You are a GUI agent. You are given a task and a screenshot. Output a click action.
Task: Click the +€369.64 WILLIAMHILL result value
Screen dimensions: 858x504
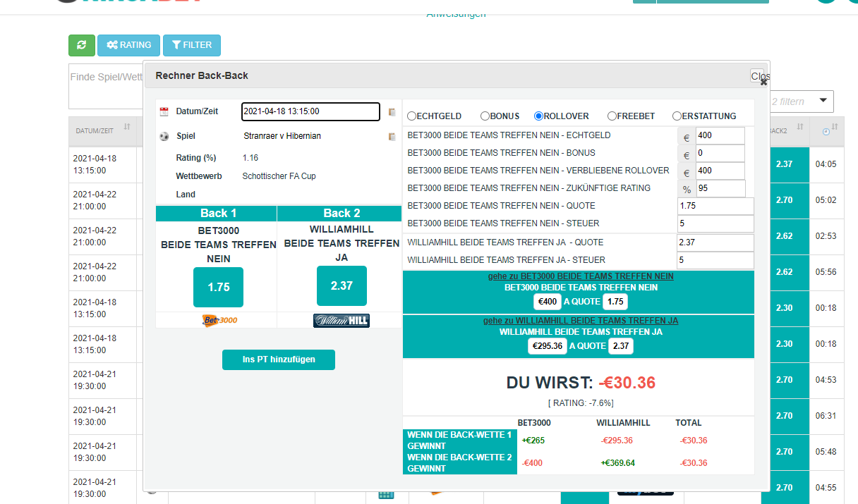(x=618, y=463)
